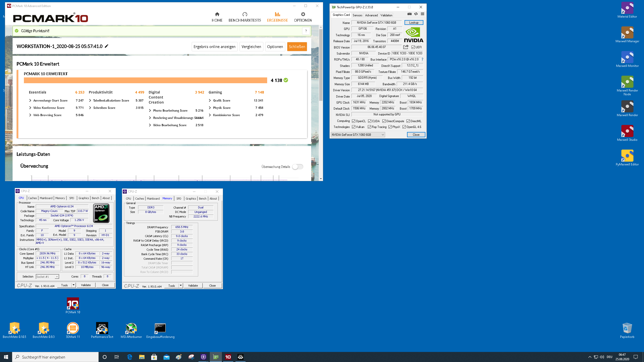Open SPD tab in CPU-Z memory window
Viewport: 644px width, 362px height.
[x=179, y=199]
